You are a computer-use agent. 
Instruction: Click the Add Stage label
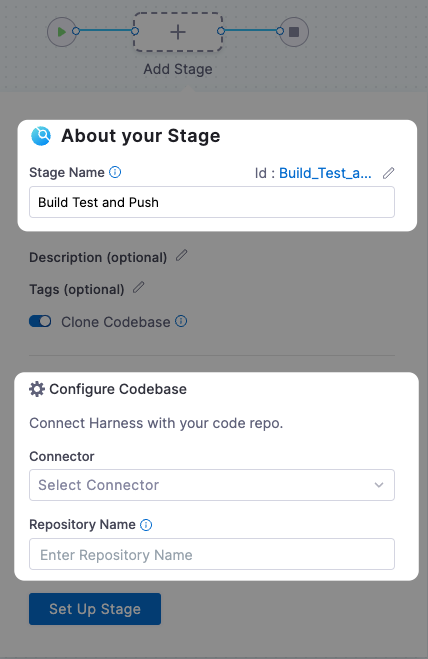pyautogui.click(x=178, y=69)
